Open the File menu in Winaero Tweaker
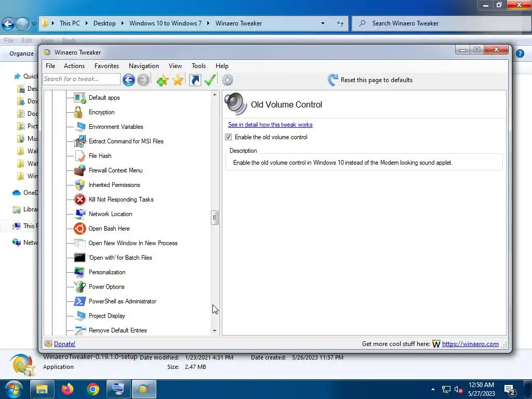This screenshot has width=532, height=399. click(50, 66)
